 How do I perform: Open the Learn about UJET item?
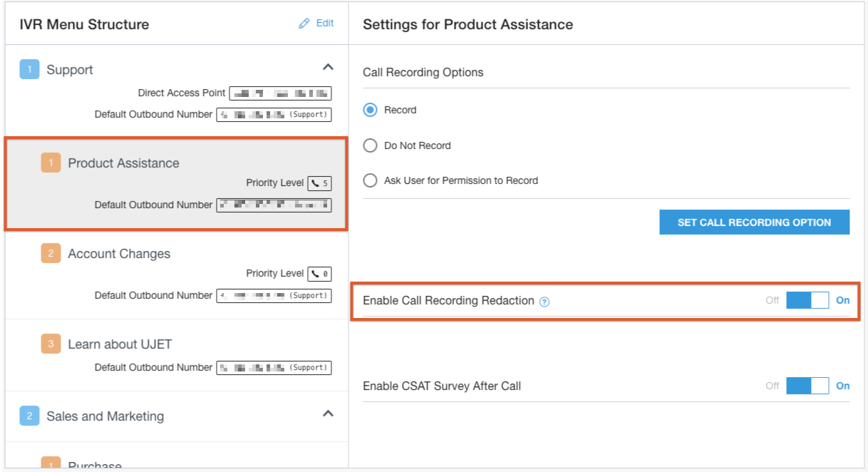click(120, 344)
